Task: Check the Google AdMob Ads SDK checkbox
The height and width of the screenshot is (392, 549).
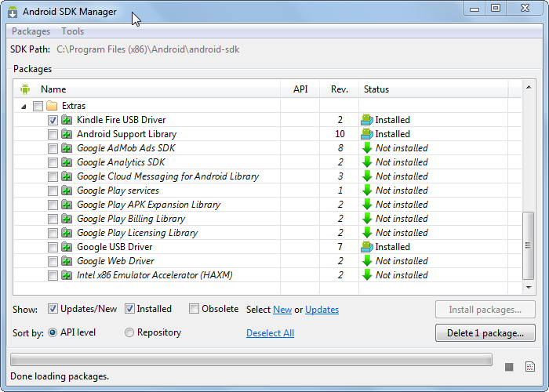Action: click(53, 148)
